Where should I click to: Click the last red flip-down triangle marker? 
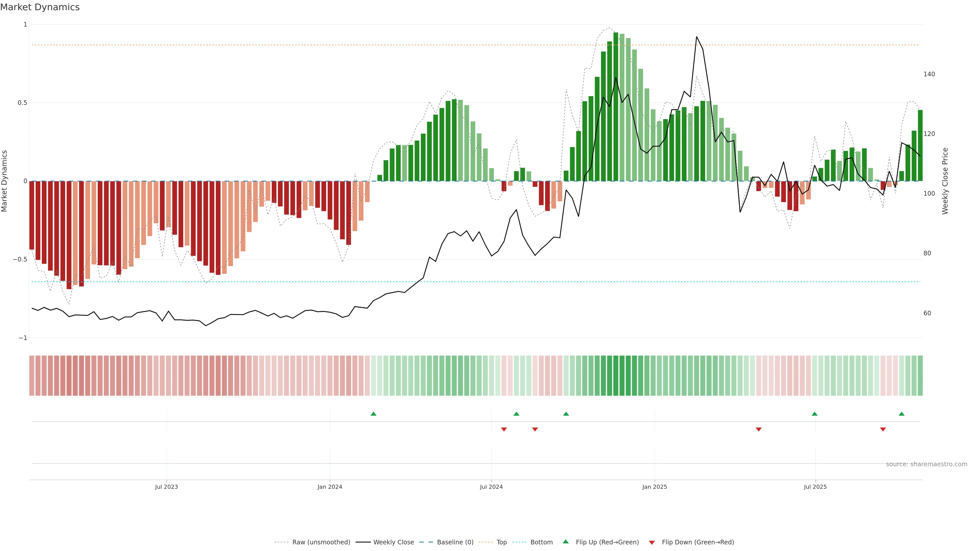pyautogui.click(x=883, y=429)
